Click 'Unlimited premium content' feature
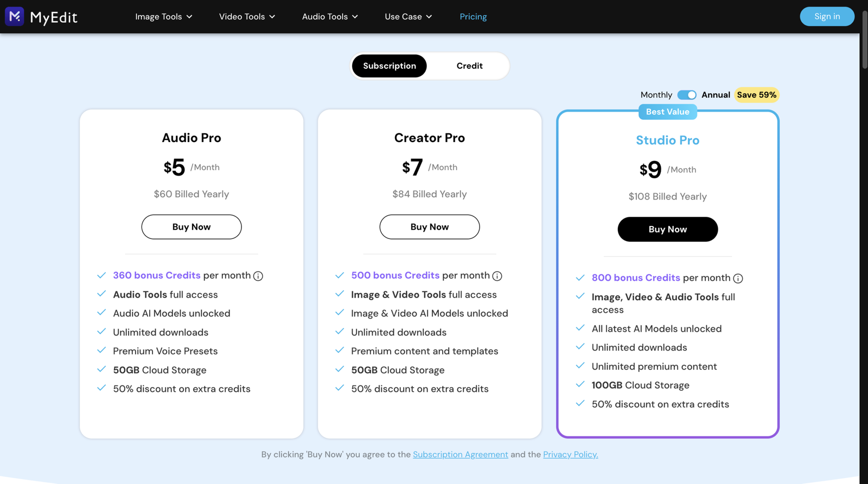 click(x=654, y=366)
